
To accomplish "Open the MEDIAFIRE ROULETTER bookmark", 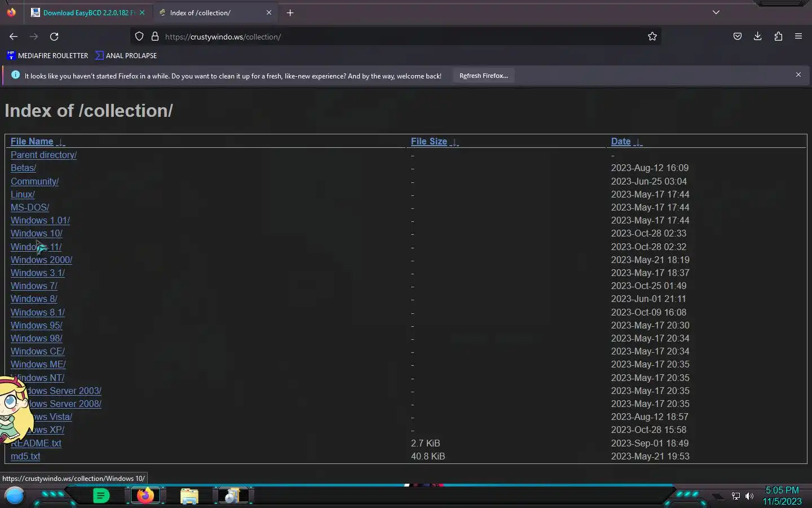I will coord(47,55).
